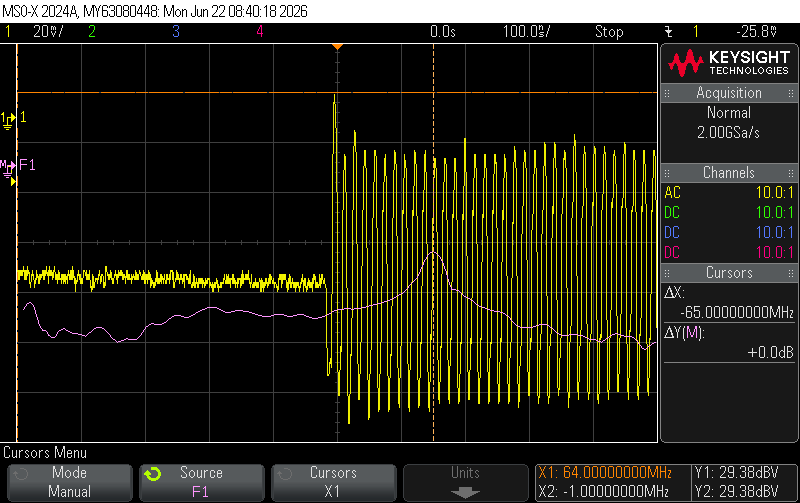This screenshot has width=800, height=503.
Task: Click the X2: -1.00000000MHz readout
Action: [604, 492]
